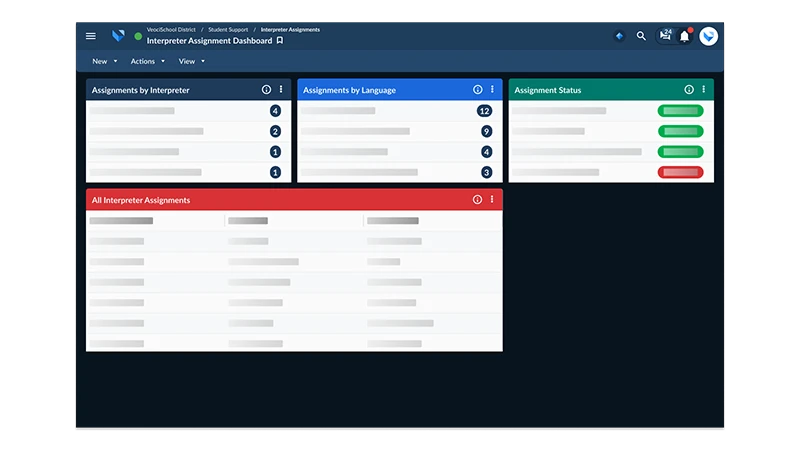This screenshot has width=800, height=450.
Task: Click the interpreter count badge 2
Action: pyautogui.click(x=275, y=132)
